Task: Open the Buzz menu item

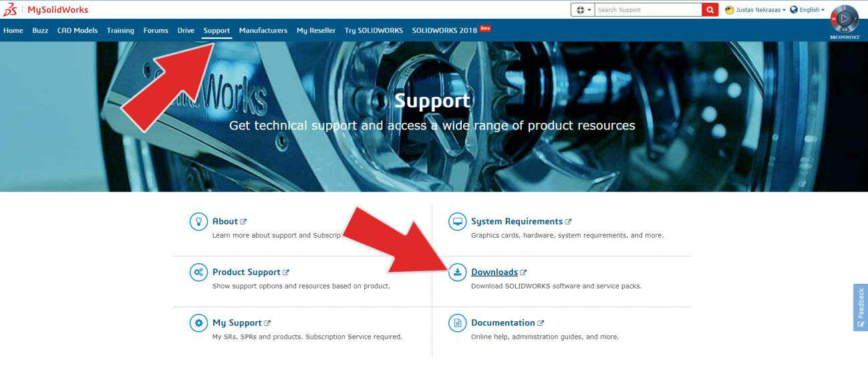Action: coord(40,31)
